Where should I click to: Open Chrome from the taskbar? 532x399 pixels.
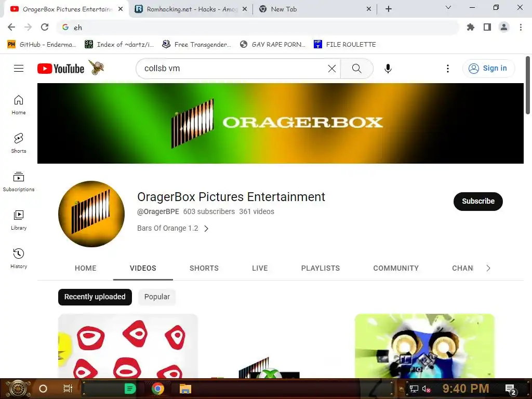click(158, 389)
